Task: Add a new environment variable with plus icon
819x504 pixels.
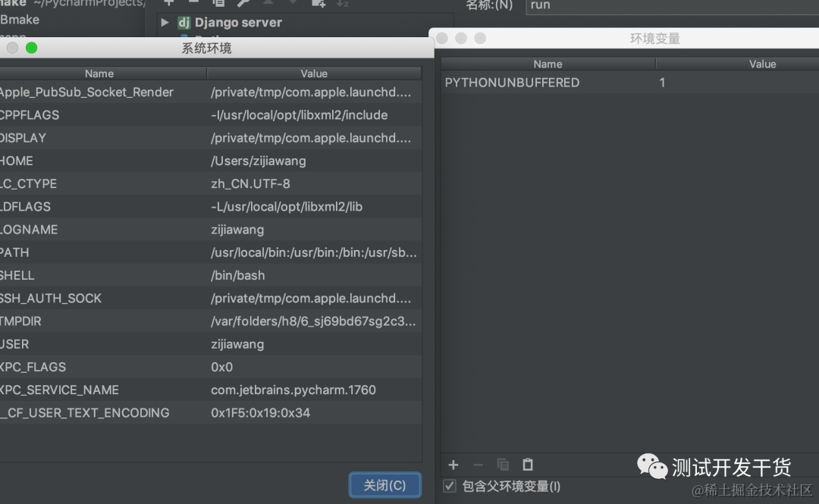Action: [x=453, y=465]
